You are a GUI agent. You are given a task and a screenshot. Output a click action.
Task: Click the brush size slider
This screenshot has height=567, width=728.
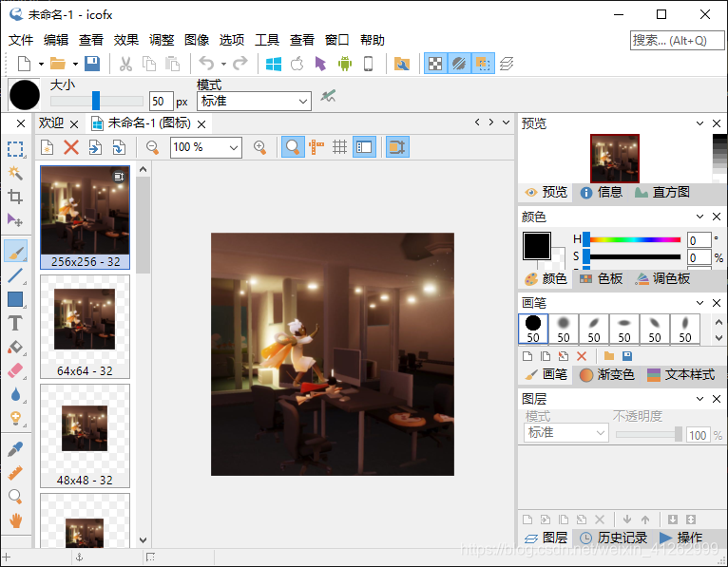pos(97,101)
